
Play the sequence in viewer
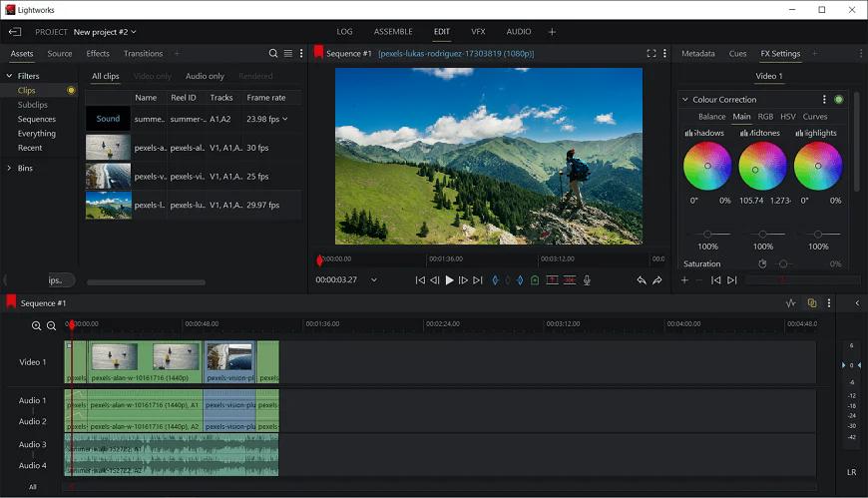(449, 280)
